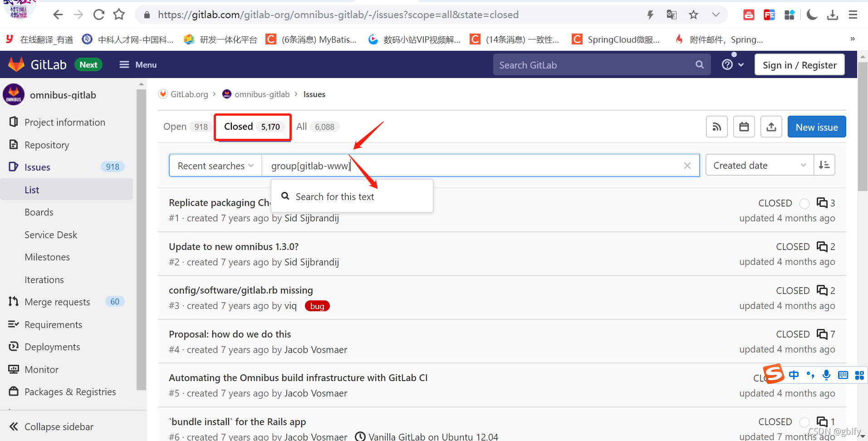868x441 pixels.
Task: Click the Next badge beside GitLab
Action: (x=88, y=65)
